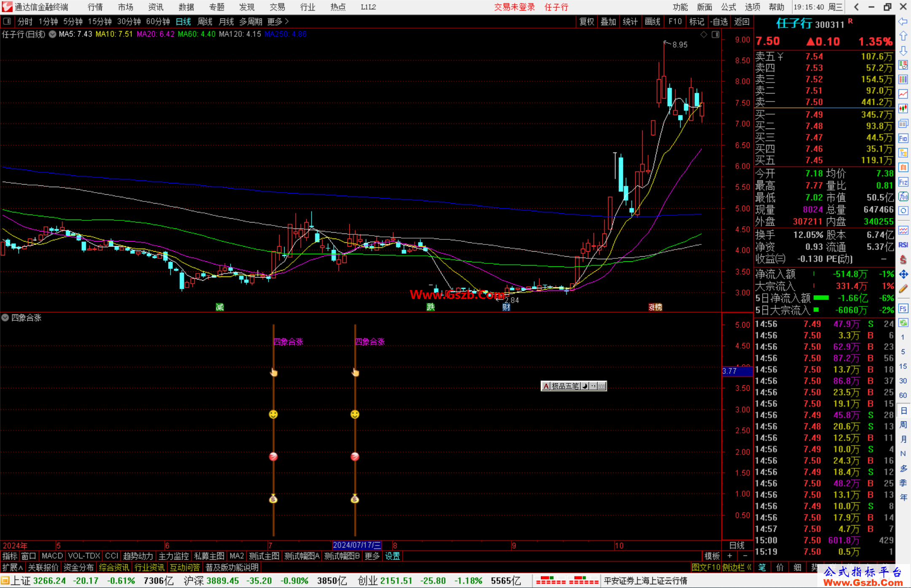Select 月 monthly period in right sidebar
The width and height of the screenshot is (911, 588).
(x=903, y=439)
